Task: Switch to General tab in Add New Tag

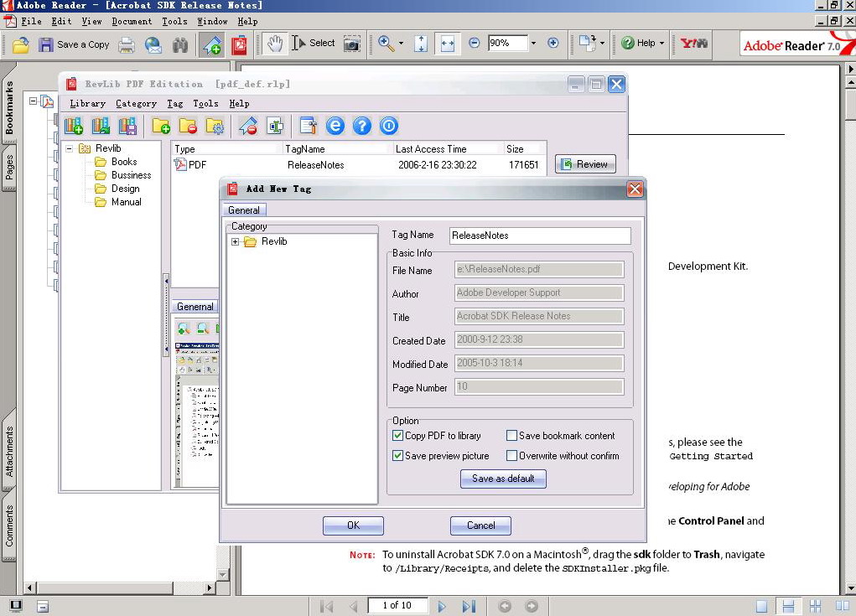Action: tap(244, 210)
